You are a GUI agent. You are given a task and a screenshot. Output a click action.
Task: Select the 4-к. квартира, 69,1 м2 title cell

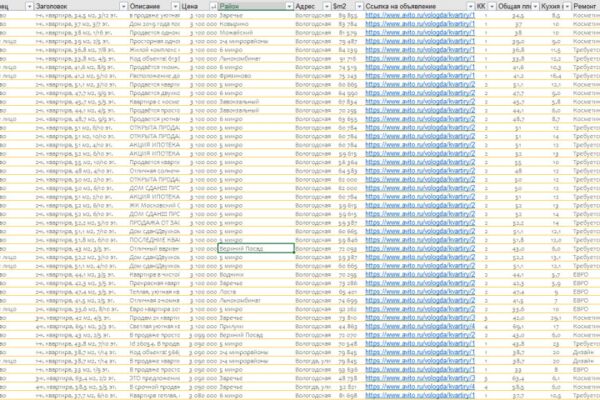point(81,327)
